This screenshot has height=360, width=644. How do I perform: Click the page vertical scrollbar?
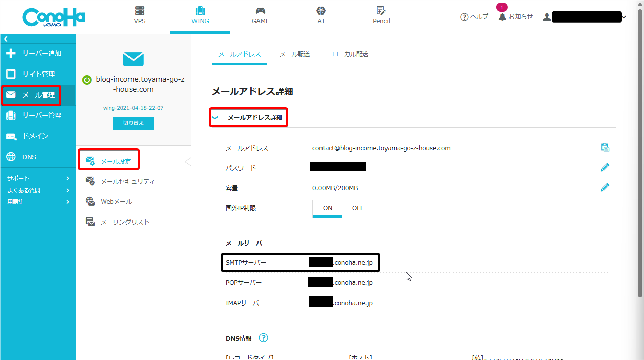tap(640, 151)
